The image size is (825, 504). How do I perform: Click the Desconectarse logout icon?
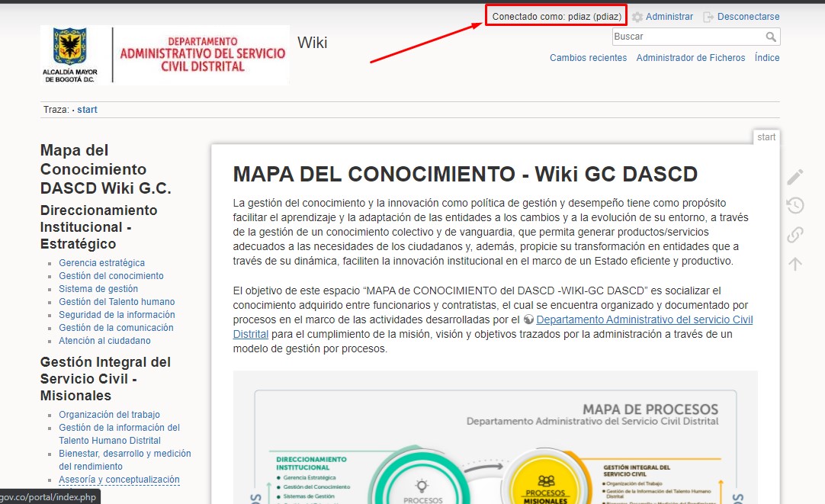click(708, 17)
